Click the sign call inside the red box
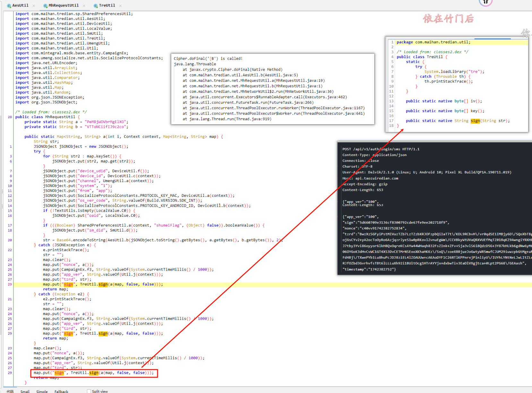This screenshot has height=393, width=532. coord(94,373)
